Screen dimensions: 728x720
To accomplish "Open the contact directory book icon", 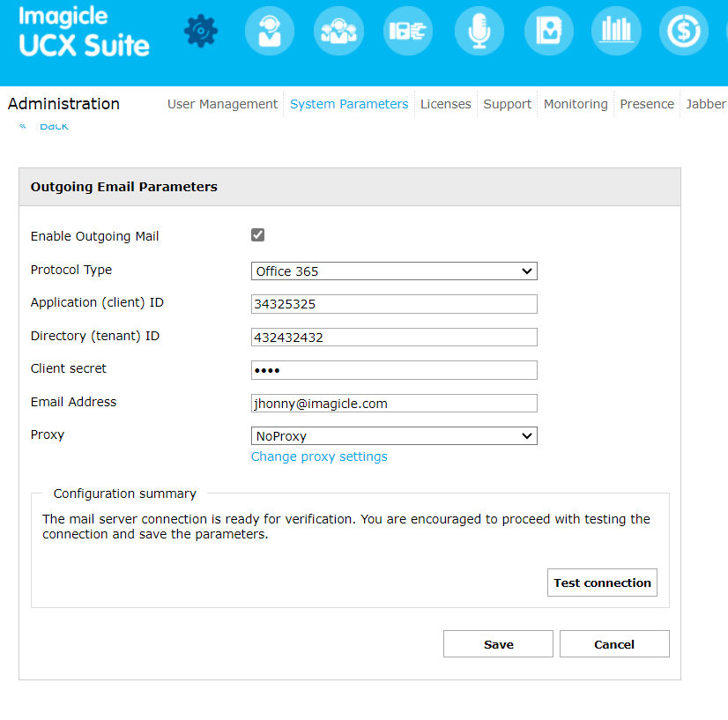I will [x=548, y=32].
